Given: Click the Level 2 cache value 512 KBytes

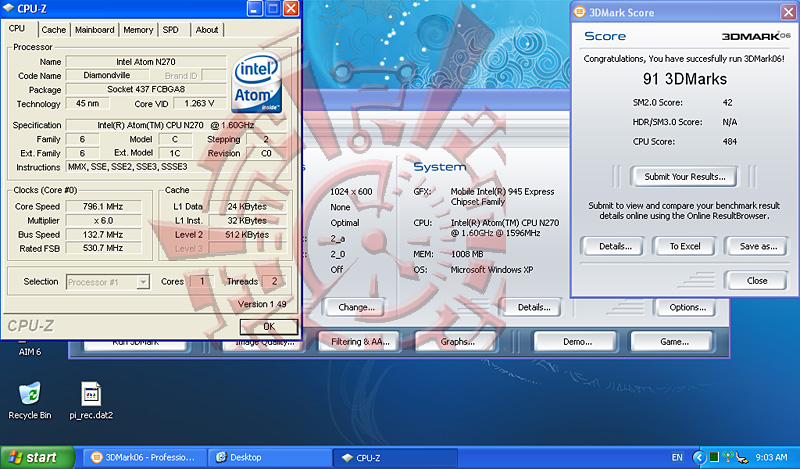Looking at the screenshot, I should (x=247, y=235).
